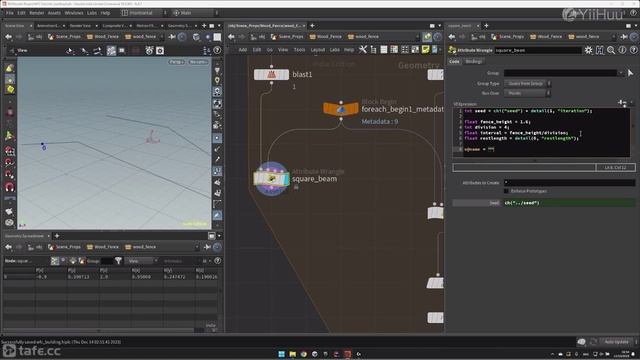Image resolution: width=640 pixels, height=360 pixels.
Task: Click the parameter search magnifier icon
Action: point(611,50)
